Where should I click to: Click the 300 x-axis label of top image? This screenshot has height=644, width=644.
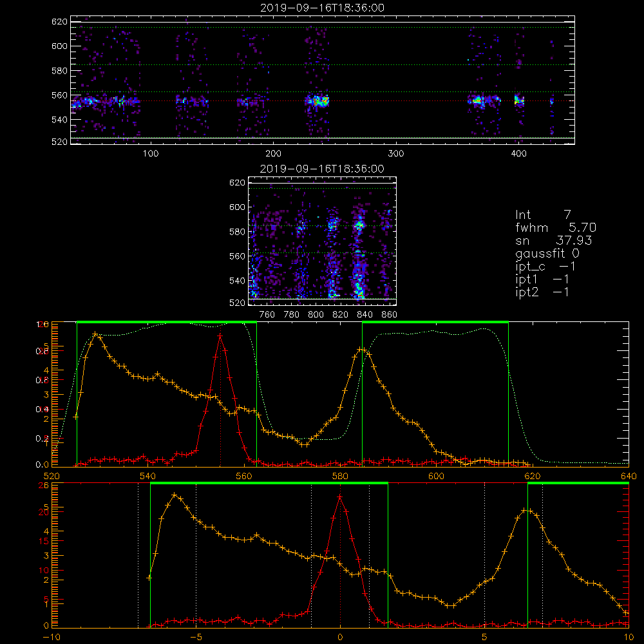[x=396, y=154]
